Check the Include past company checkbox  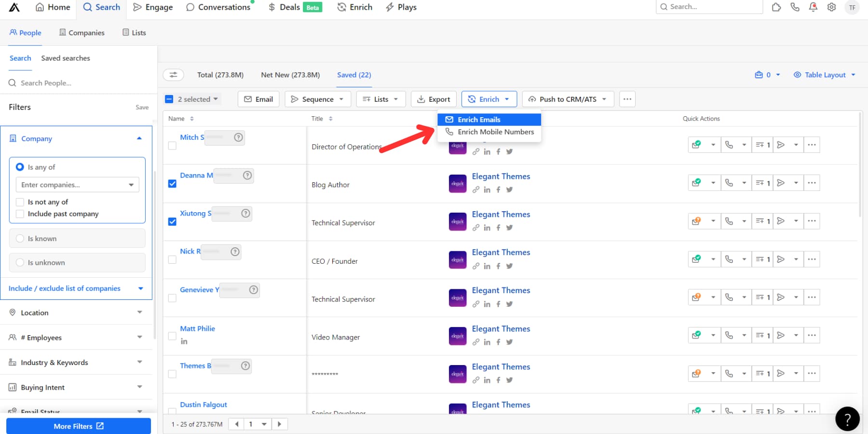point(20,214)
